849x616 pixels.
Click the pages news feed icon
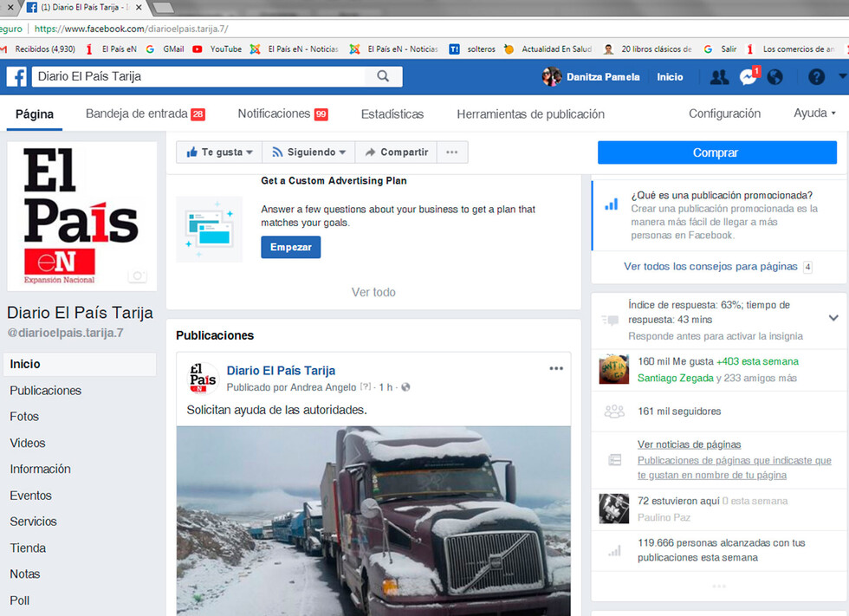(614, 460)
